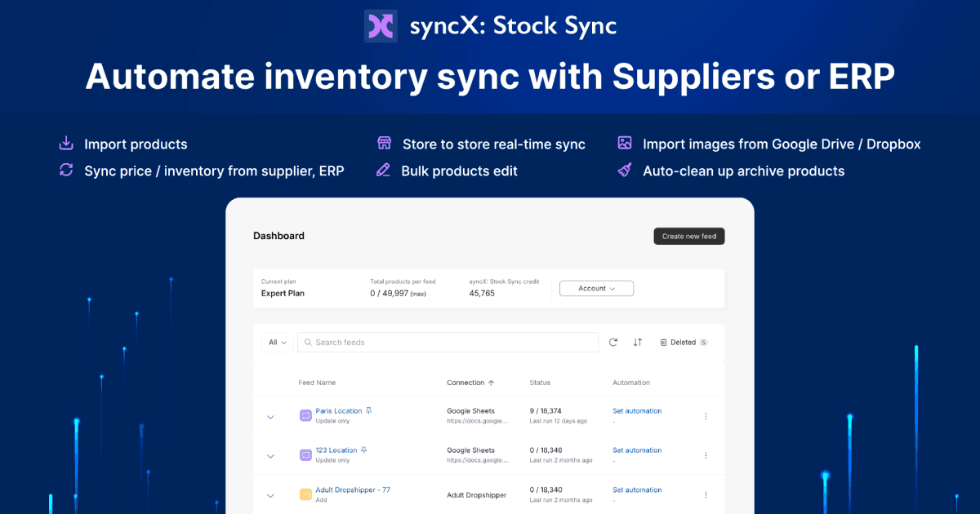The image size is (980, 514).
Task: Open more options for 123 Location
Action: [x=706, y=455]
